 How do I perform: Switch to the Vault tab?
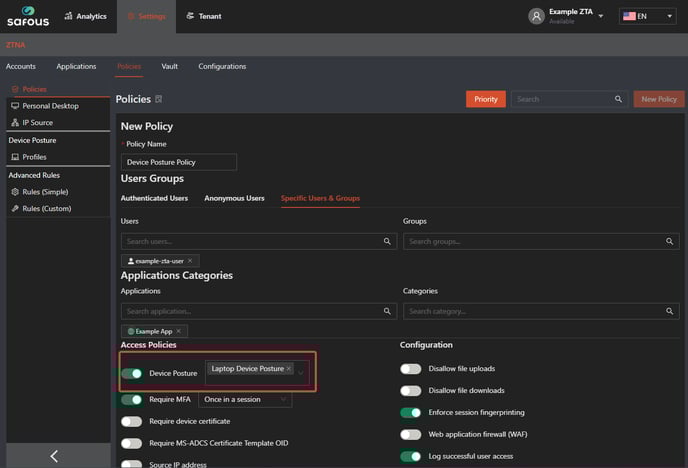pos(169,66)
